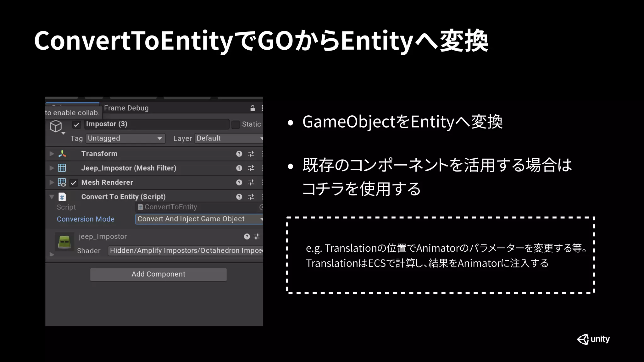Open help for Mesh Renderer
The width and height of the screenshot is (644, 362).
pyautogui.click(x=239, y=182)
